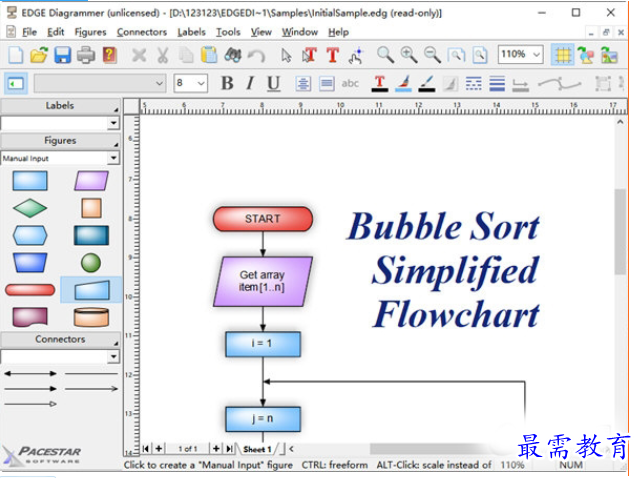
Task: Toggle bold formatting
Action: [227, 83]
